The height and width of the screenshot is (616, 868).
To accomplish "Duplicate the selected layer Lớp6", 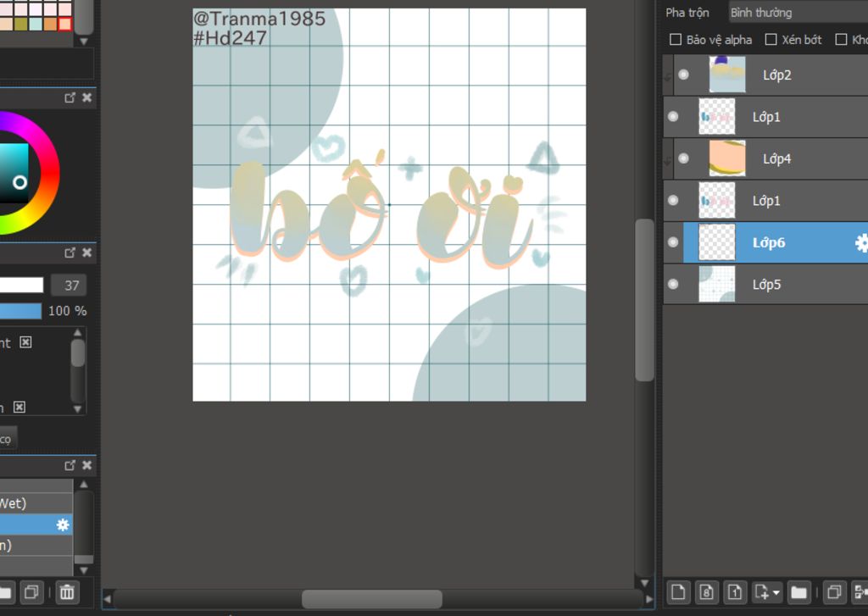I will 834,592.
